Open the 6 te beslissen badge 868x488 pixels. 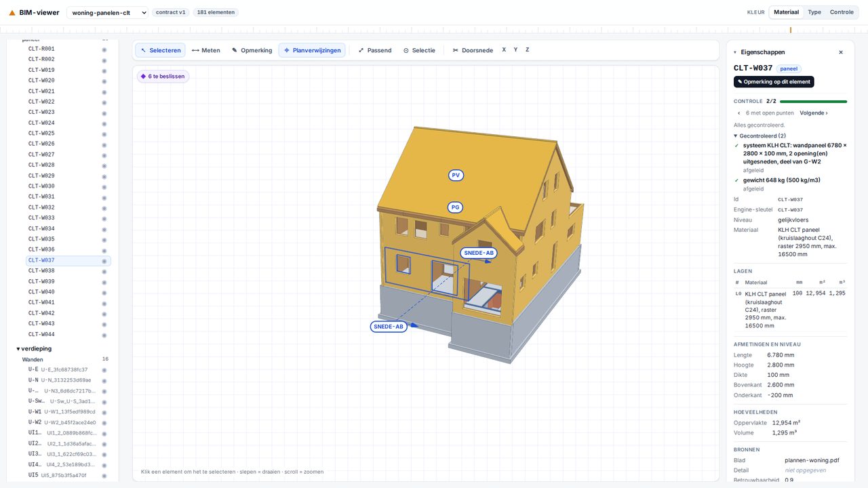coord(163,77)
